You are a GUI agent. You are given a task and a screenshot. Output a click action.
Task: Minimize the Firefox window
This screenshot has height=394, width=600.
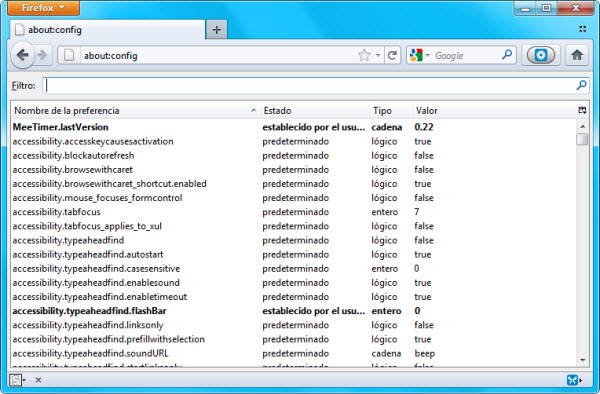tap(526, 8)
